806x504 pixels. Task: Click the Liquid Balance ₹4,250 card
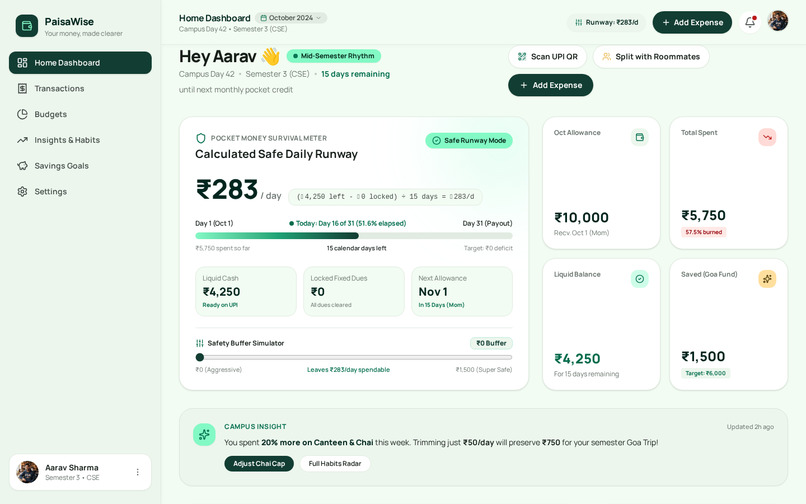pos(601,325)
